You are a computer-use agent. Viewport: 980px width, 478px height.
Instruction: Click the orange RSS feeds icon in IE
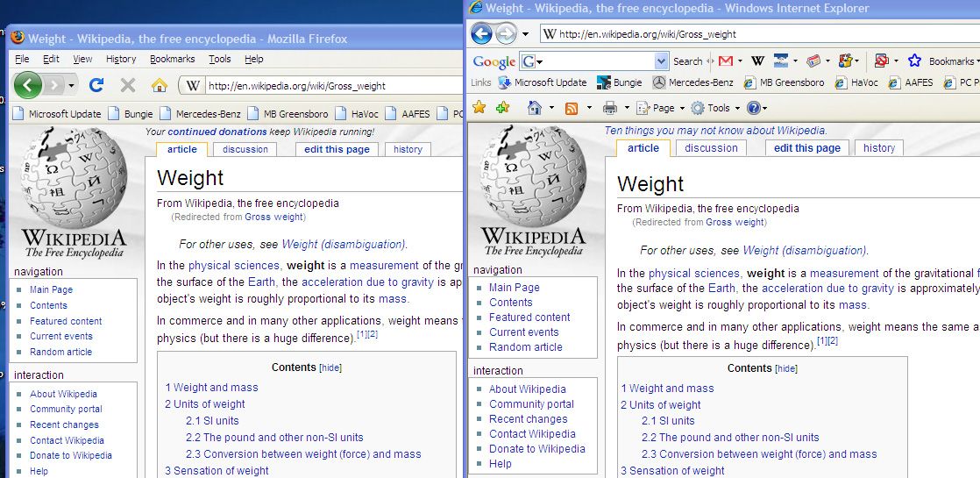pyautogui.click(x=572, y=108)
